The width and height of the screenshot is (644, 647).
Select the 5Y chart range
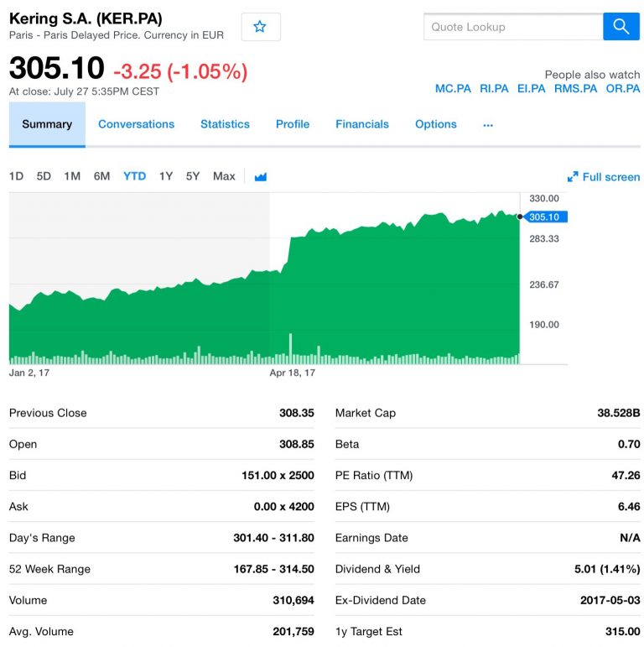(x=193, y=176)
